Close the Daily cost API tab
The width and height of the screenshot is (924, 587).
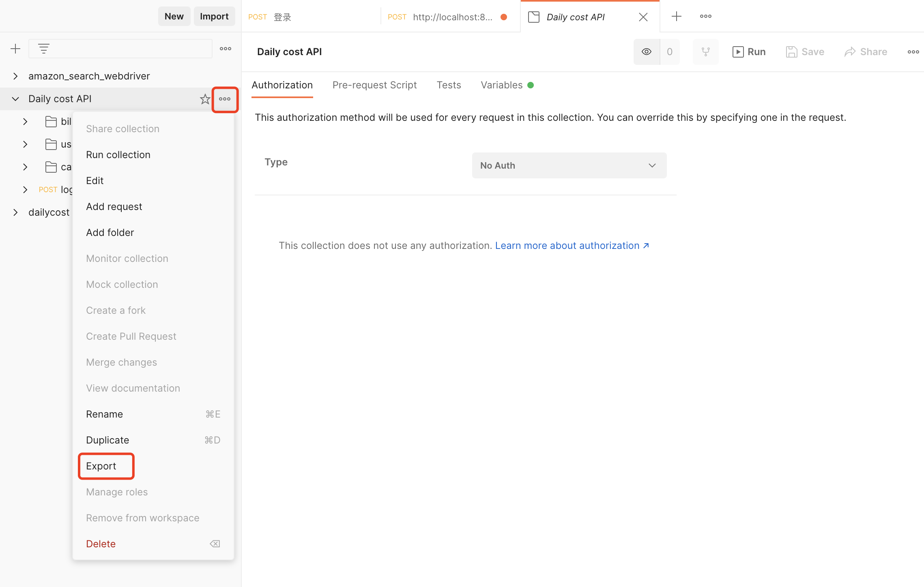[643, 17]
